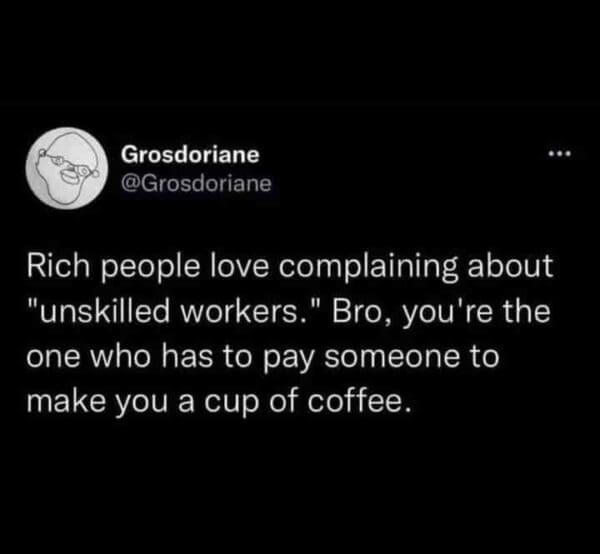Click the word "about" ending first line
This screenshot has height=554, width=600.
point(510,265)
